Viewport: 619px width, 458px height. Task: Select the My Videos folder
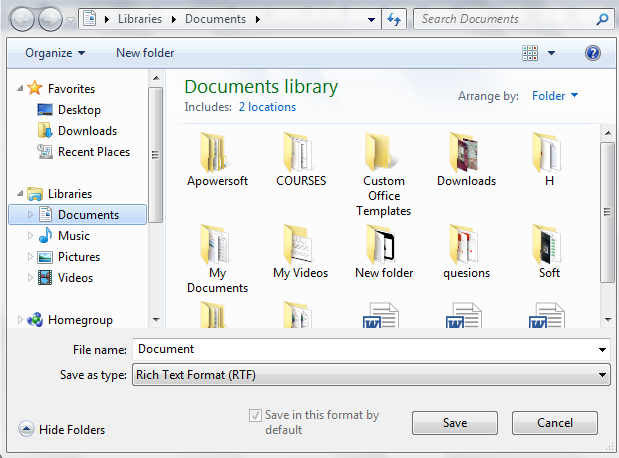(300, 252)
